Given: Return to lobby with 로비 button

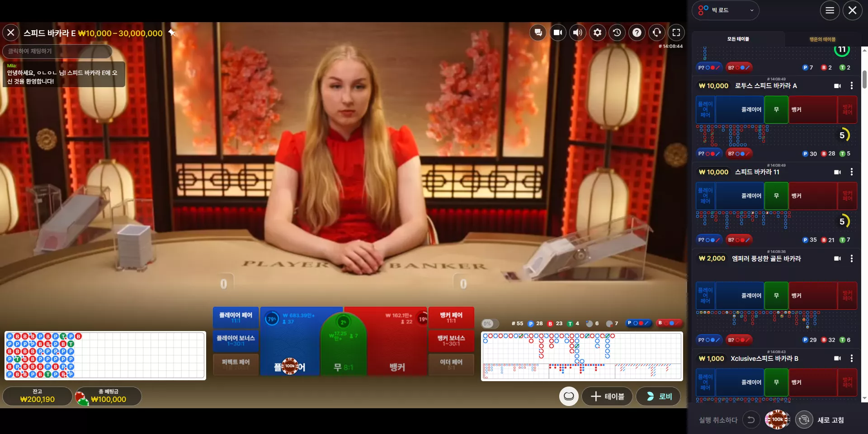Looking at the screenshot, I should [x=658, y=396].
